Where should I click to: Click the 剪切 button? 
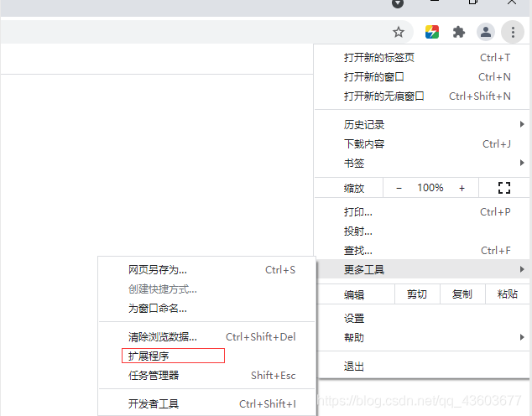click(417, 294)
